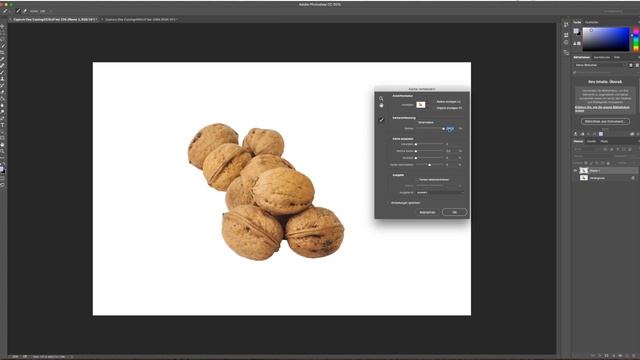Select the Ebene 1 layer row
Screen dimensions: 640x360
click(x=605, y=171)
